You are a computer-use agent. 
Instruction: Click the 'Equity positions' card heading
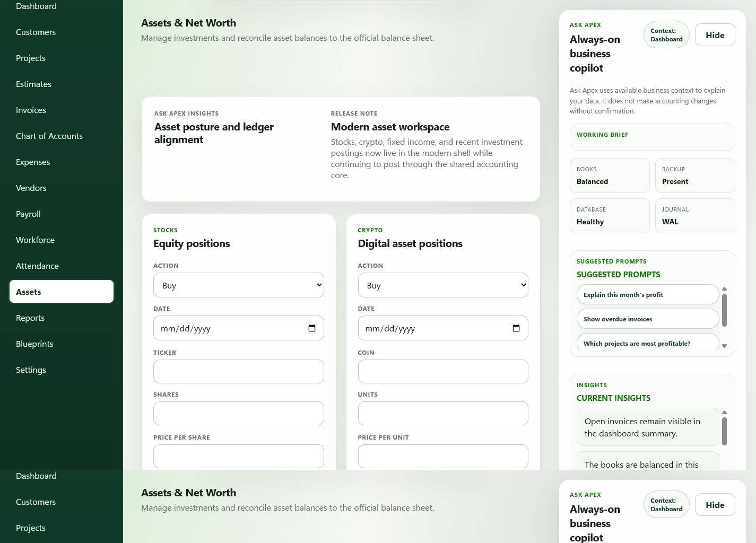click(192, 243)
